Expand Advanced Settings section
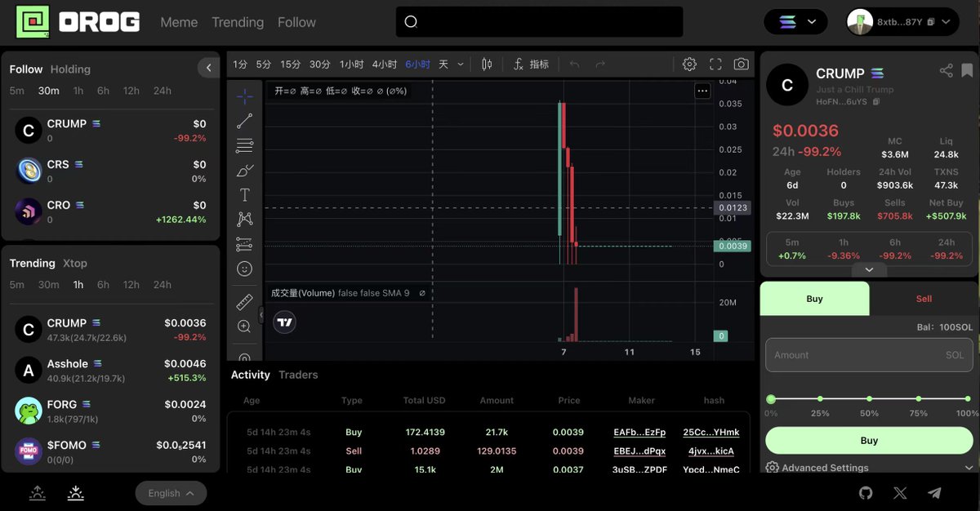This screenshot has height=511, width=980. pos(870,468)
